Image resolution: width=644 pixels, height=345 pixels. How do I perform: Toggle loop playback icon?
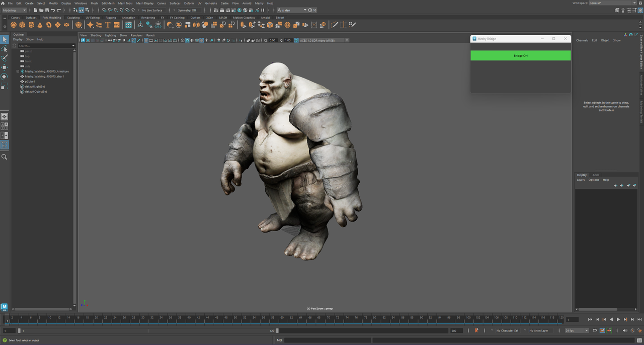[x=595, y=330]
